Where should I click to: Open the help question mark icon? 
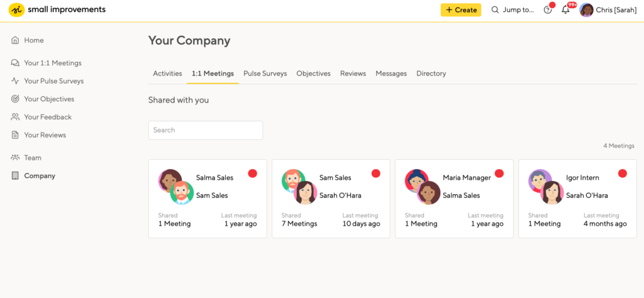(548, 10)
